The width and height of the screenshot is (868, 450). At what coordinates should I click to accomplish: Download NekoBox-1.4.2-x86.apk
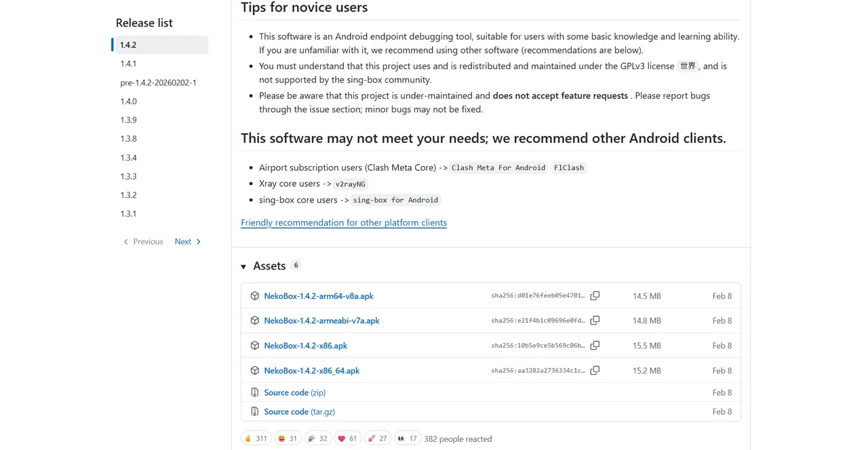click(305, 346)
